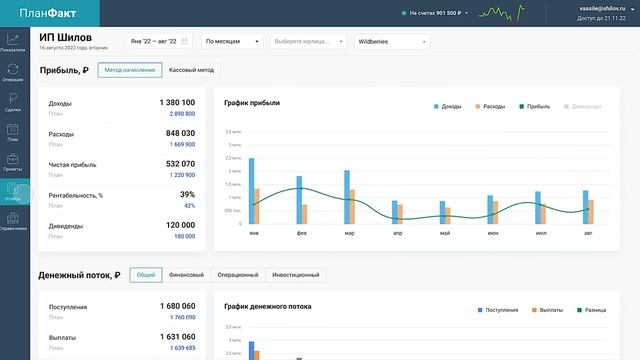This screenshot has width=640, height=360.
Task: Click the green balance sparkline chart in header
Action: (502, 13)
